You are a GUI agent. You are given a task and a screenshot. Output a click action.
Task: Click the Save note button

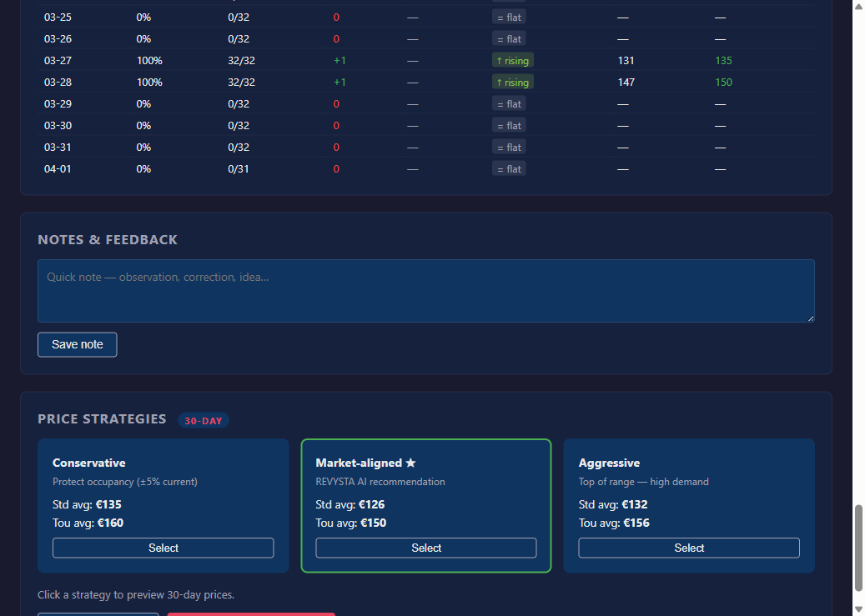click(78, 344)
